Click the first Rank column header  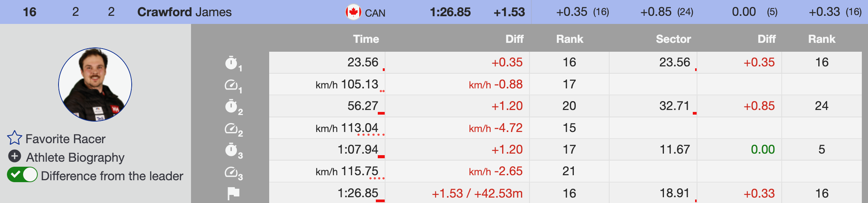click(570, 39)
